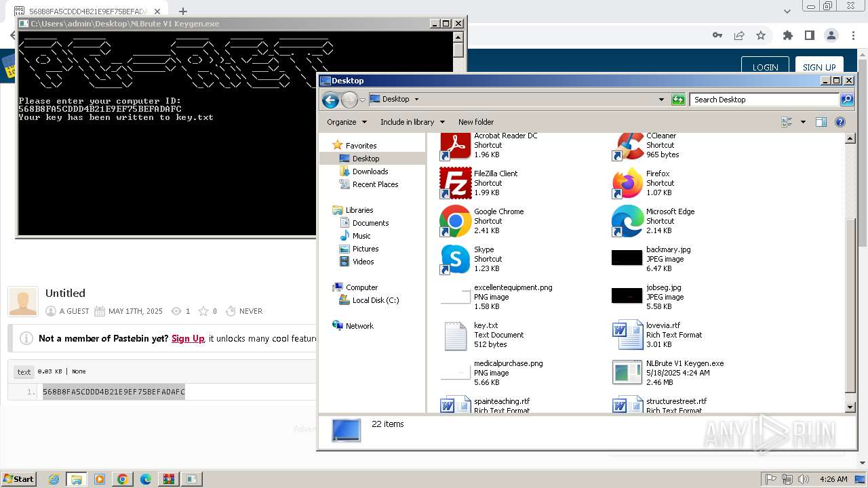Viewport: 868px width, 488px height.
Task: Select the key.txt file icon
Action: [x=455, y=335]
